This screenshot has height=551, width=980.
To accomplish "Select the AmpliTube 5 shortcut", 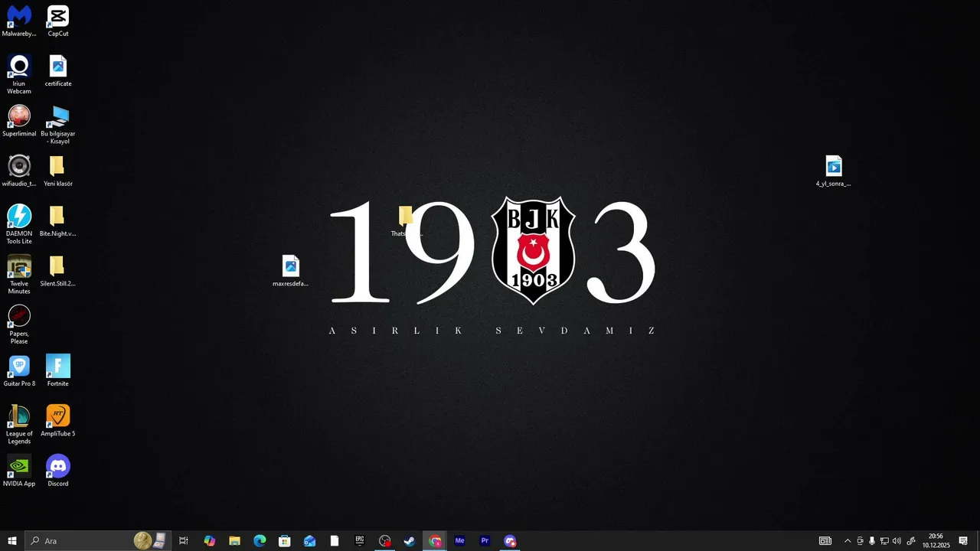I will coord(58,421).
